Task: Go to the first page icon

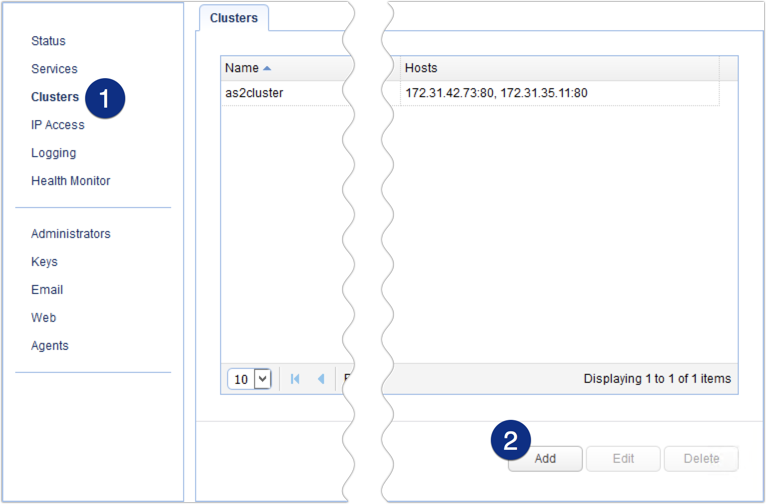Action: click(x=295, y=379)
